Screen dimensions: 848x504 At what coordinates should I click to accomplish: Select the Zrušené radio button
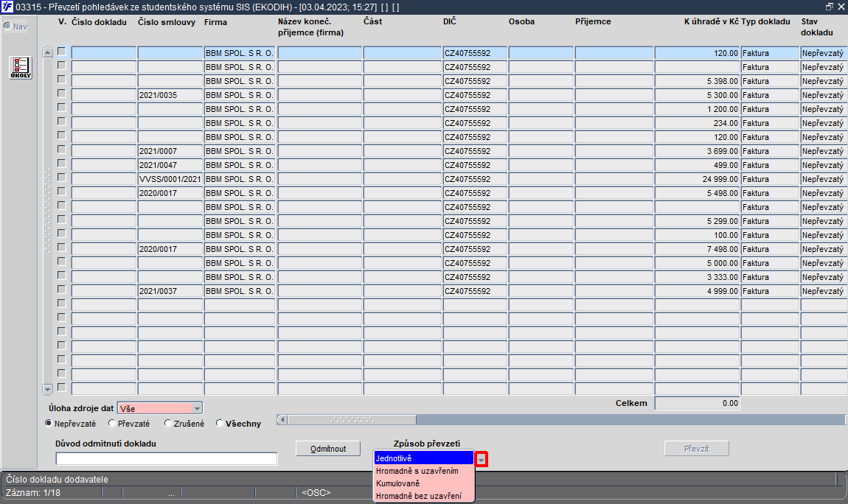tap(167, 424)
